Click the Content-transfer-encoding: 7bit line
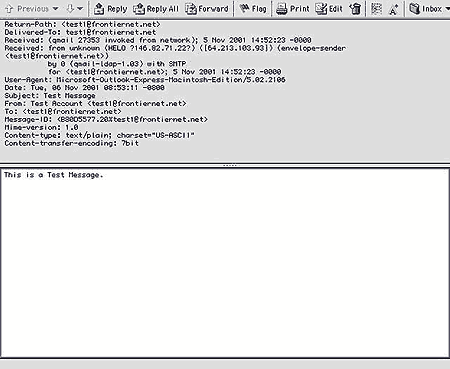This screenshot has height=369, width=450. [x=71, y=143]
